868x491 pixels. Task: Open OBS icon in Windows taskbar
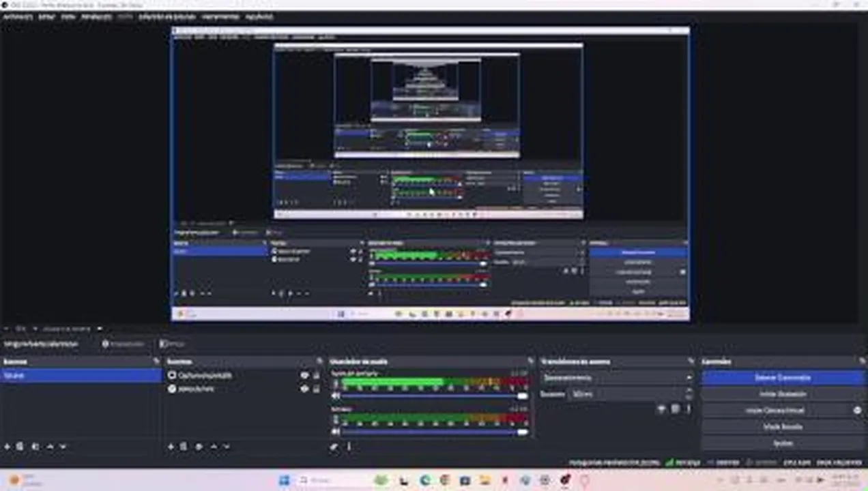(565, 480)
